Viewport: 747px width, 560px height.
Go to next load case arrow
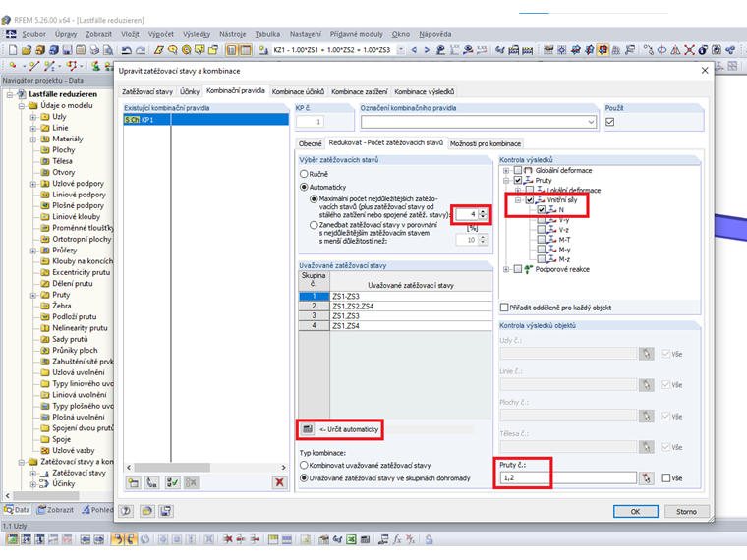click(427, 49)
